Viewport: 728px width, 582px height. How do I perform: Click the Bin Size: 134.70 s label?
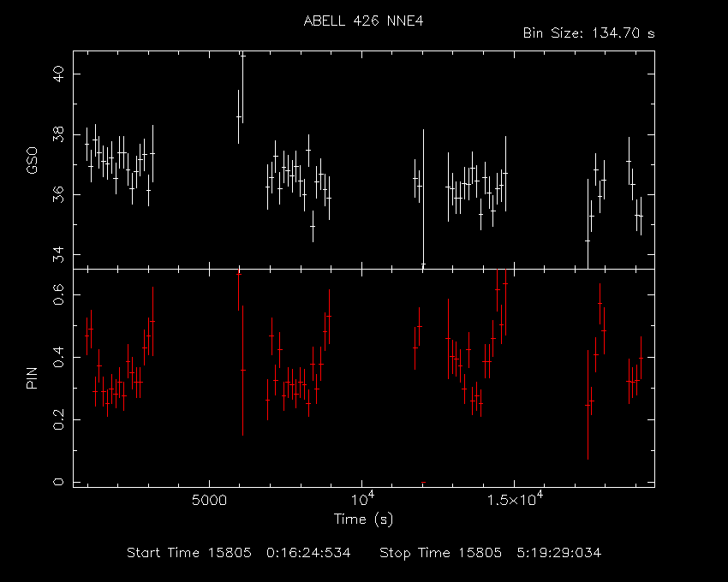coord(588,33)
